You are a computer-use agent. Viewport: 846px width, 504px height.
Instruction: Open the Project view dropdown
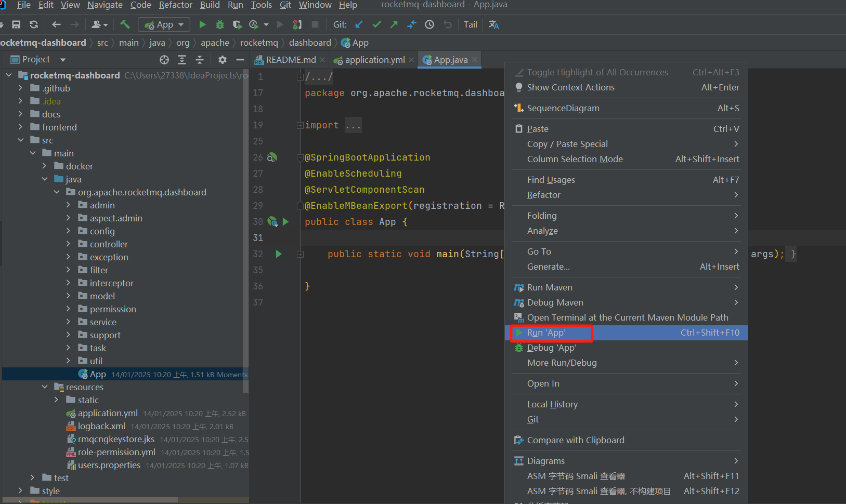(63, 60)
